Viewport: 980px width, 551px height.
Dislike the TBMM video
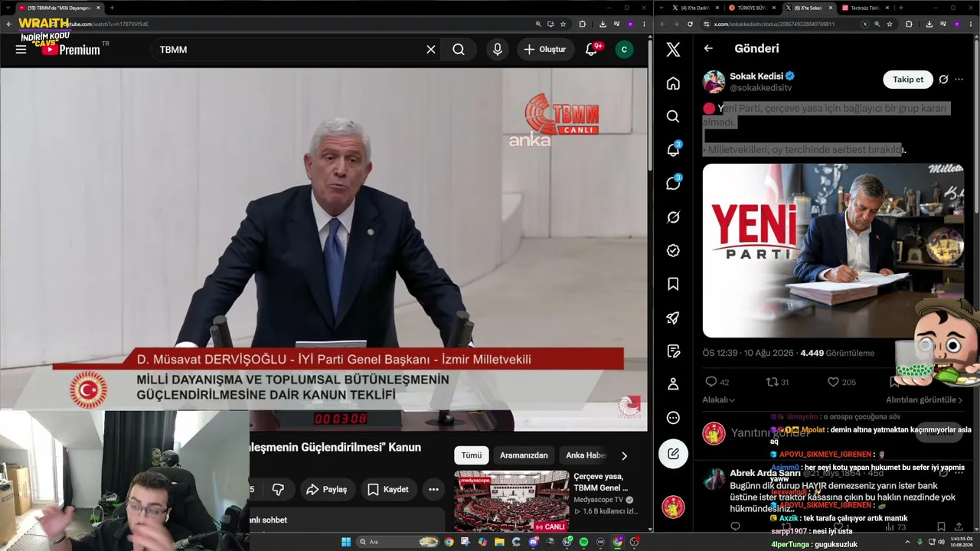pos(278,489)
